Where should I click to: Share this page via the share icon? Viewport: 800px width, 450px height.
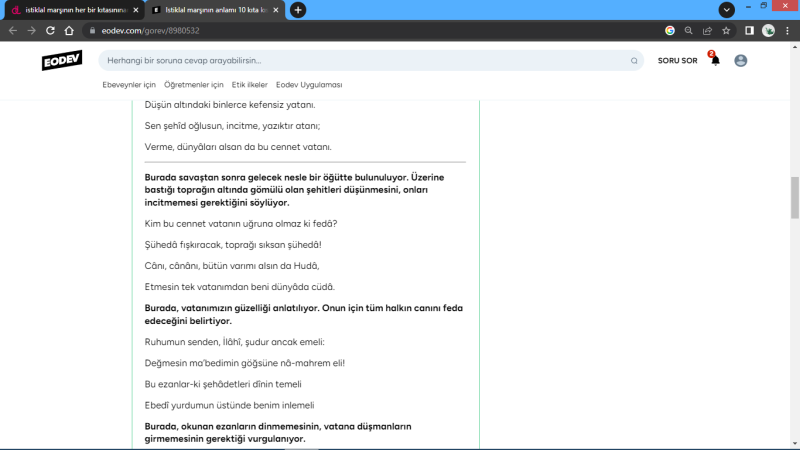coord(707,31)
